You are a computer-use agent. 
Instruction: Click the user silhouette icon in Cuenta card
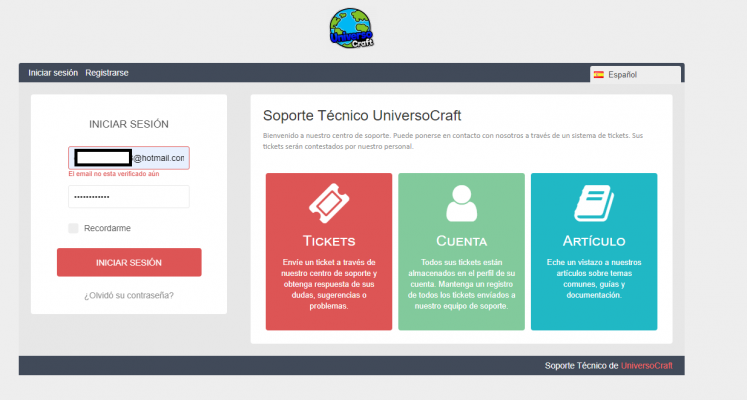click(461, 203)
